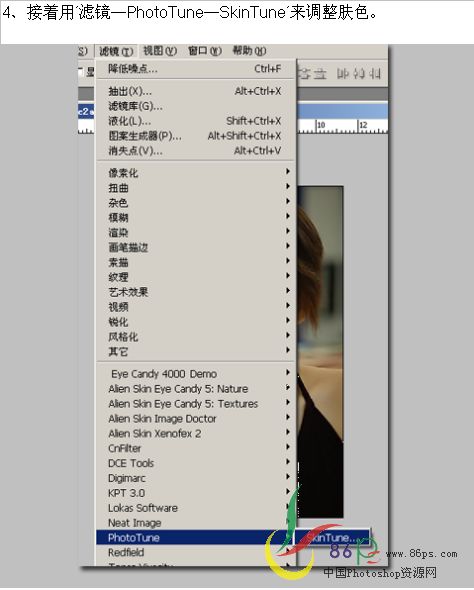Open Alien Skin Eye Candy 5: Textures

[196, 404]
